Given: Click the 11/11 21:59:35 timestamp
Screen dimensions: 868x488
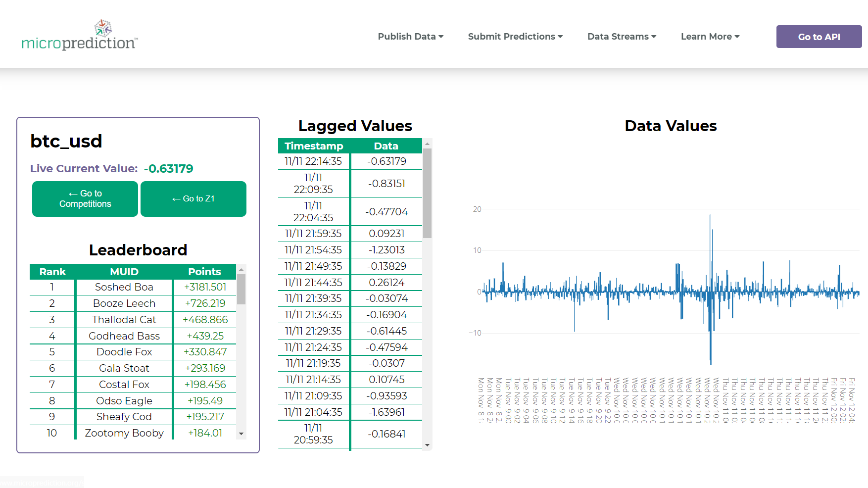Looking at the screenshot, I should tap(313, 234).
